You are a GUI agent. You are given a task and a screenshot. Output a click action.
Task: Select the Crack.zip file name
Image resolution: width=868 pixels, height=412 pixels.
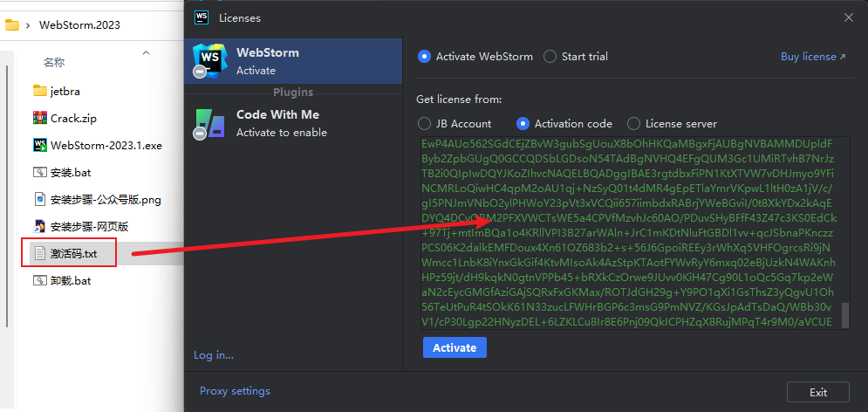(x=74, y=118)
